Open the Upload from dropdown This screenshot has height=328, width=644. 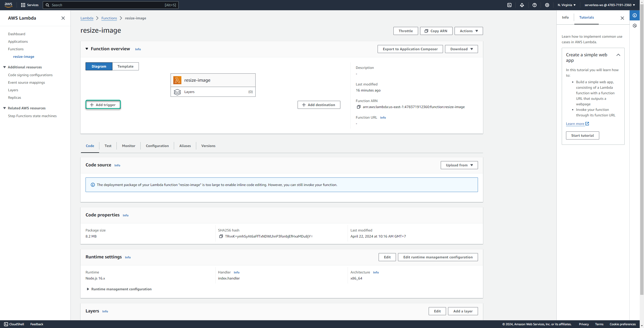459,165
